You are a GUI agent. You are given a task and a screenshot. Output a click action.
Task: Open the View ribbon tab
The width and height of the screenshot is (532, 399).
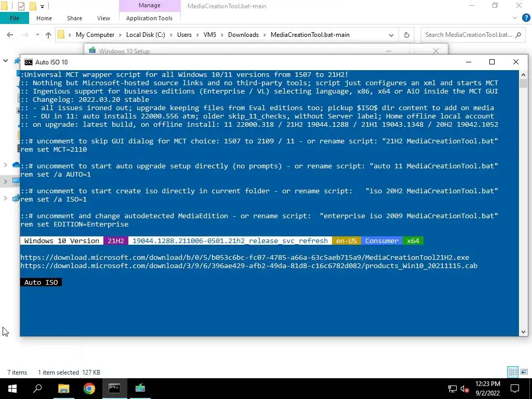[x=103, y=18]
